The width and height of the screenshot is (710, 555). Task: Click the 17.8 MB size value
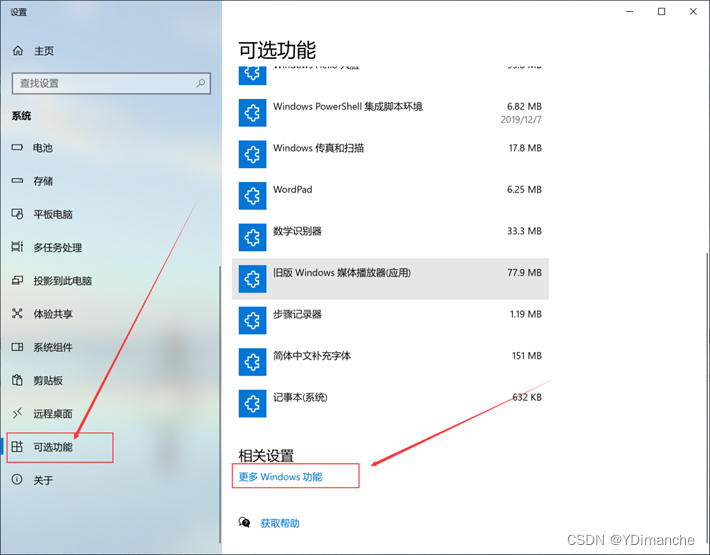click(525, 148)
